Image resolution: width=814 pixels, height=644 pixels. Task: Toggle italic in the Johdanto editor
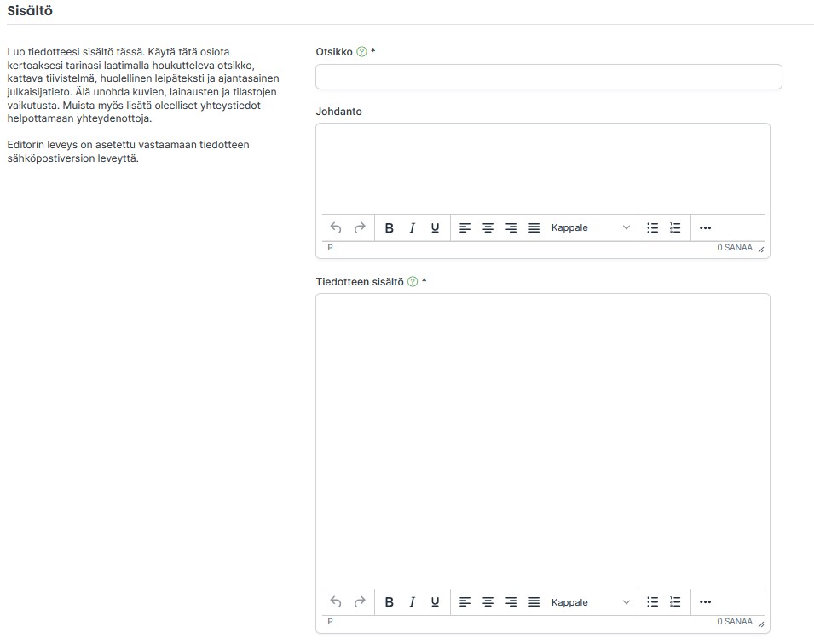tap(413, 227)
